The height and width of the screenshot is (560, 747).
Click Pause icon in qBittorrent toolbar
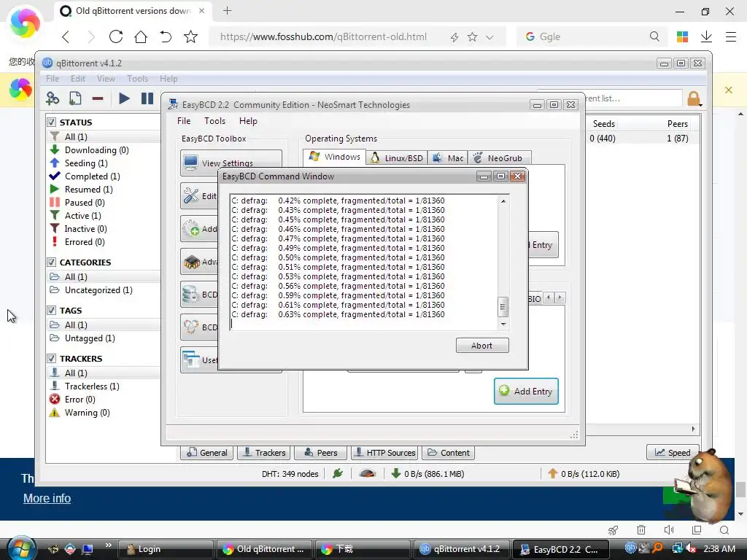click(x=147, y=98)
